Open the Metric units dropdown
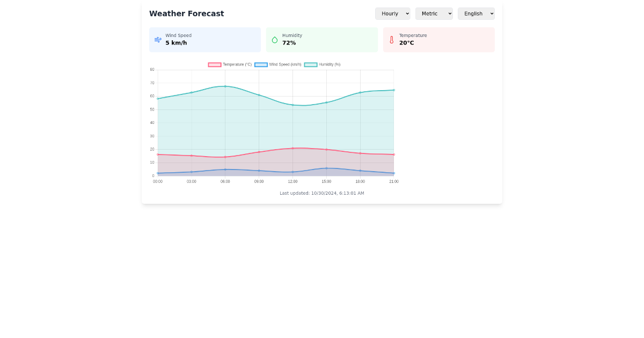The height and width of the screenshot is (338, 644). (434, 13)
